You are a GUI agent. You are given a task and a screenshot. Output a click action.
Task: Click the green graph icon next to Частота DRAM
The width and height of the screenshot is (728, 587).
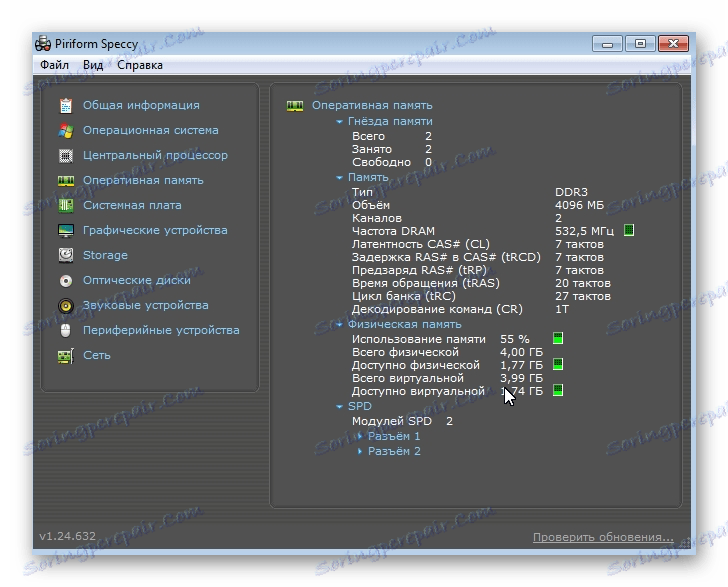pos(629,230)
